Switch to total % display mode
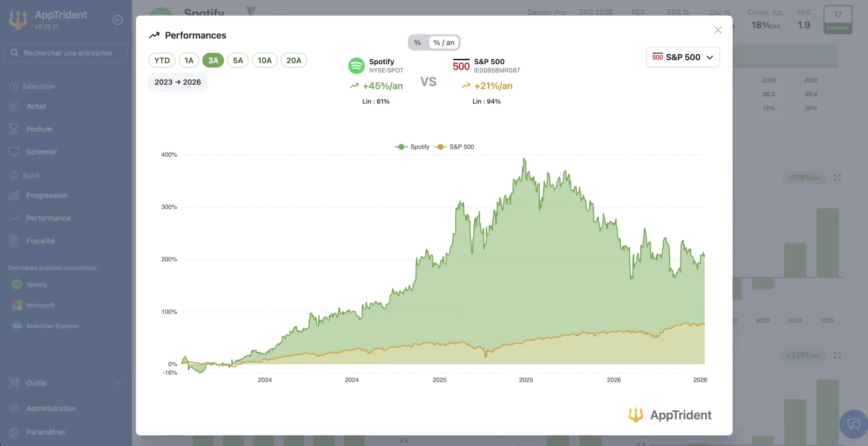Viewport: 868px width, 446px height. [x=418, y=43]
